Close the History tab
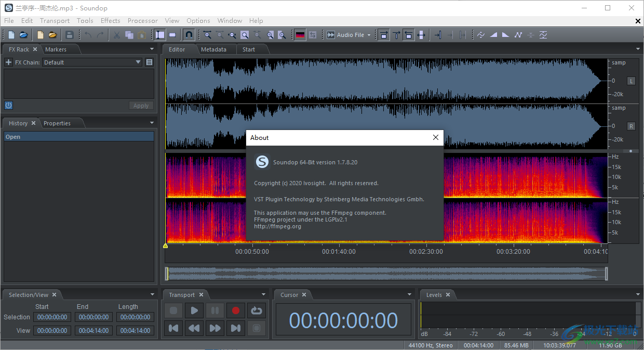Screen dimensions: 644x350 (x=33, y=123)
